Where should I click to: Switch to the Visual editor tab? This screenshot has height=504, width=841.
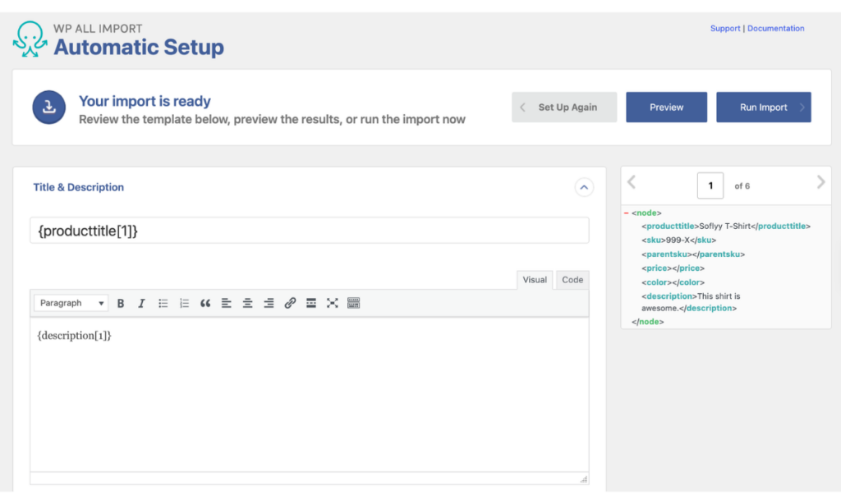click(535, 280)
